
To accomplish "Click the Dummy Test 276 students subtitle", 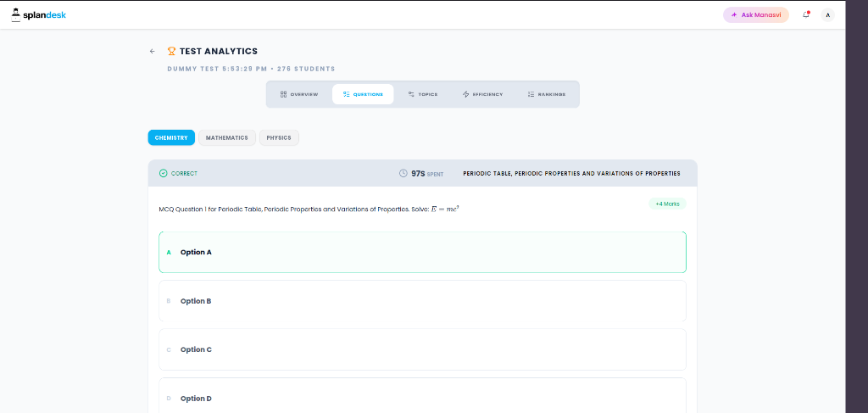I will tap(251, 70).
